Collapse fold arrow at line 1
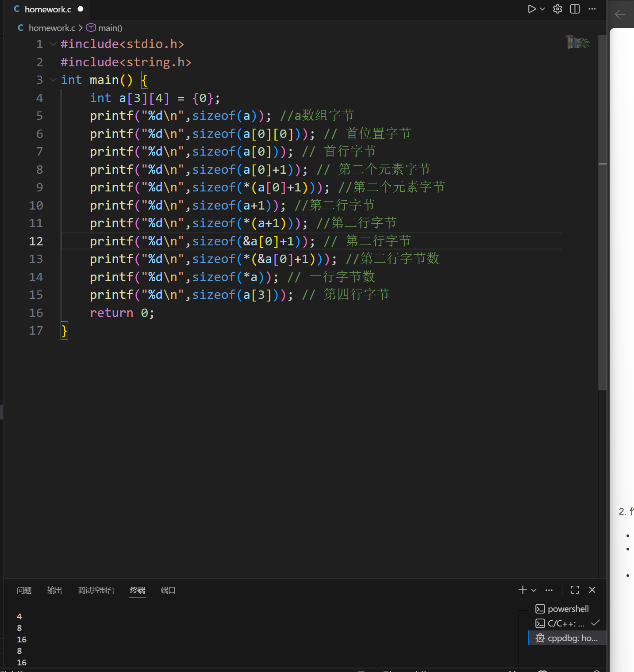 click(53, 44)
